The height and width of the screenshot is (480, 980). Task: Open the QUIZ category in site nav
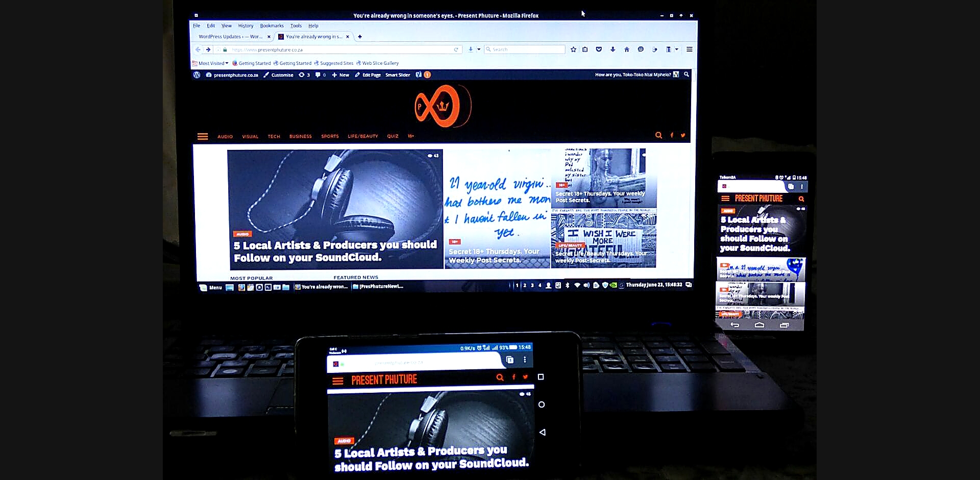(x=393, y=136)
